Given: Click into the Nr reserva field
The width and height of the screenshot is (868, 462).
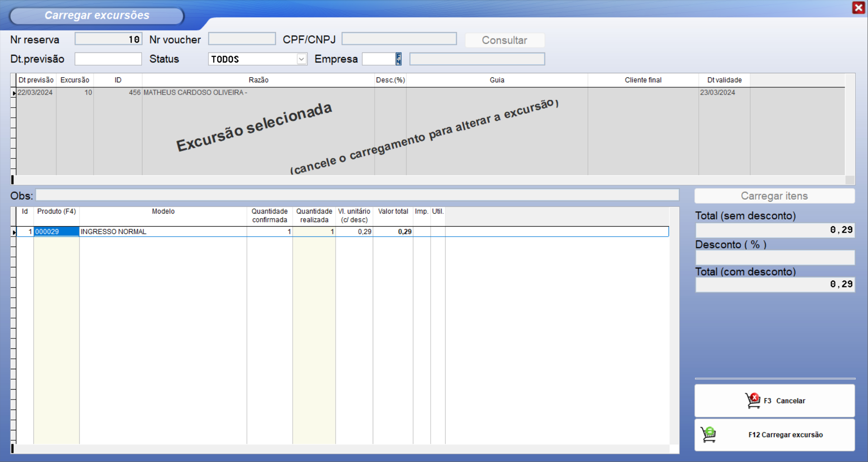Looking at the screenshot, I should pos(108,39).
